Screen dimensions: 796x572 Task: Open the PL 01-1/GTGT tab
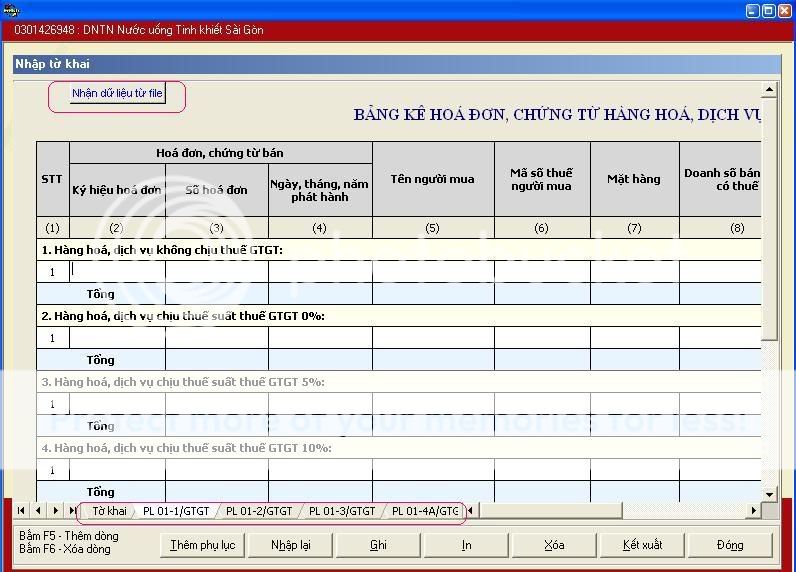(176, 511)
